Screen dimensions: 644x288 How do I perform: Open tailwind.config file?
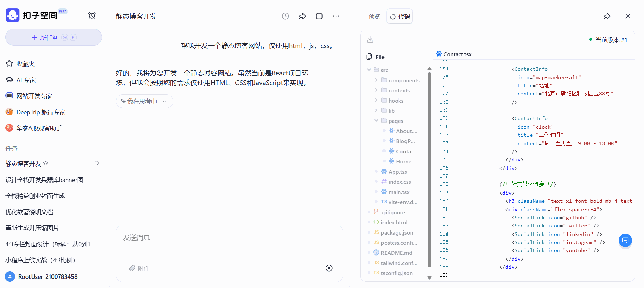pos(395,263)
